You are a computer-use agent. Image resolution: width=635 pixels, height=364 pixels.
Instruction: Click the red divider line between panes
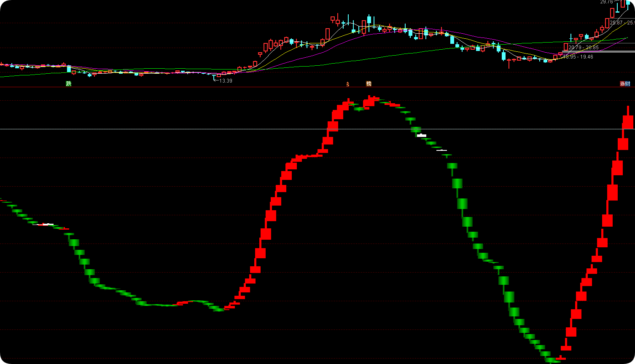click(x=317, y=87)
